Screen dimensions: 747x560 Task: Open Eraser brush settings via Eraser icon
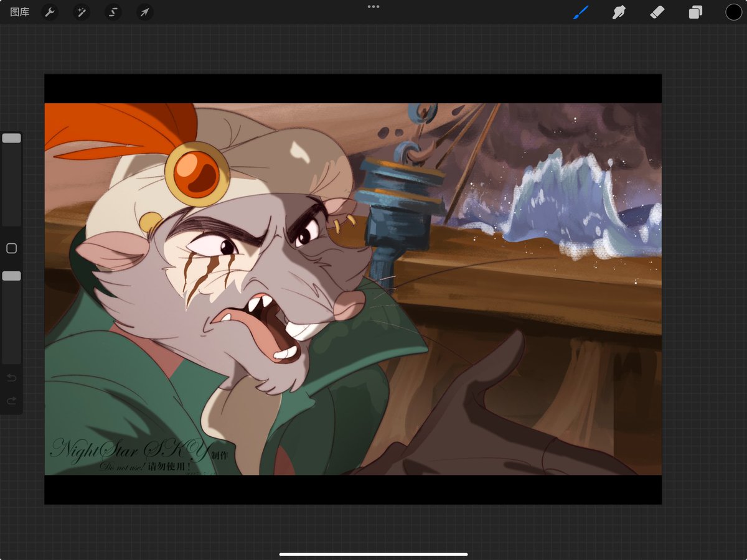[657, 12]
